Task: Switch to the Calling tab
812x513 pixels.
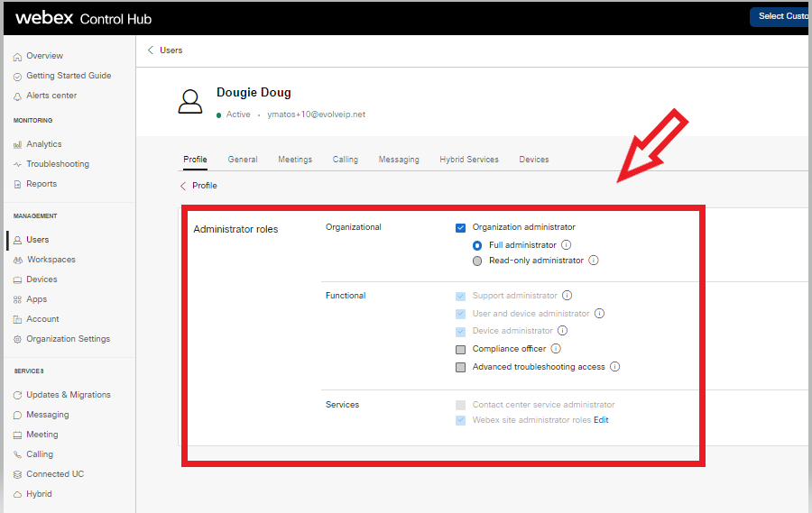Action: (x=345, y=160)
